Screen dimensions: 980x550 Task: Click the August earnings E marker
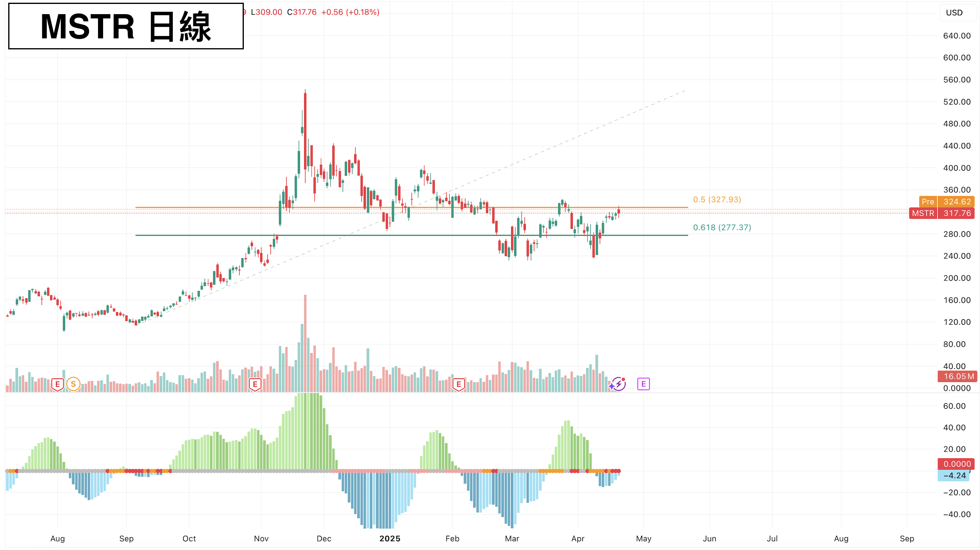tap(58, 384)
